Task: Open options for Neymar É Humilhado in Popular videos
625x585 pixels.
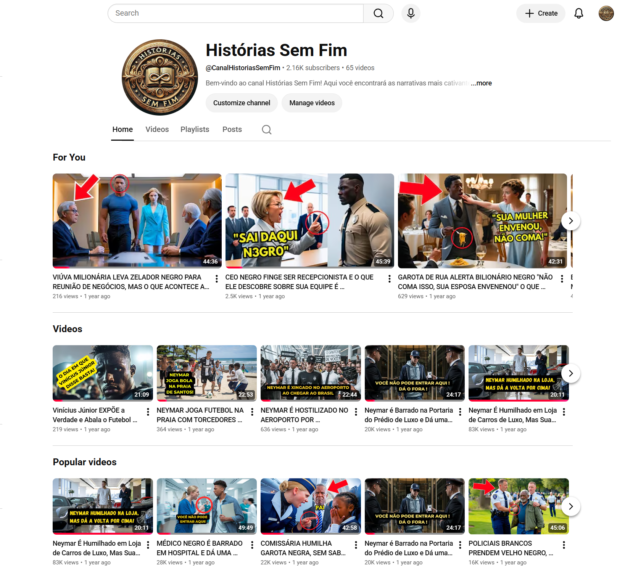Action: 148,545
